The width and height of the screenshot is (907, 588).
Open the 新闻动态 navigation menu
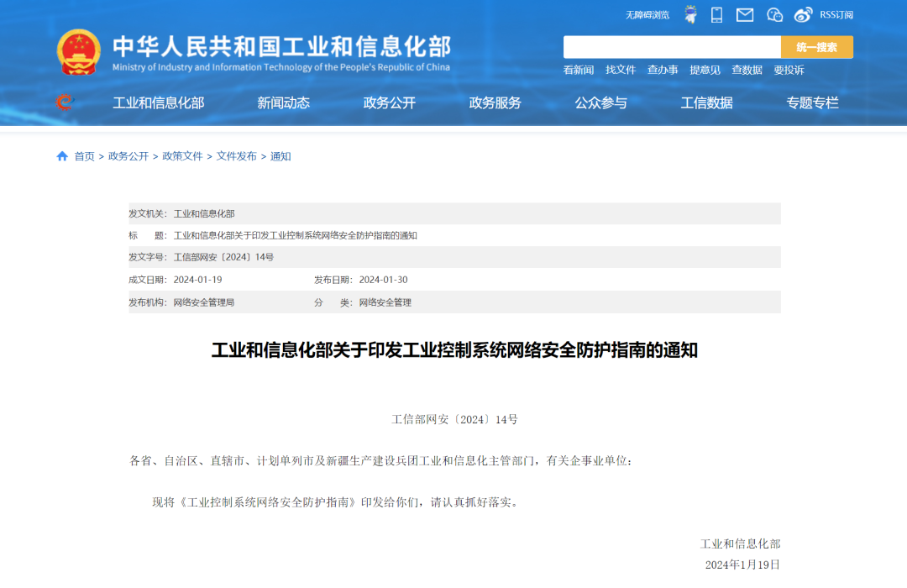coord(283,102)
